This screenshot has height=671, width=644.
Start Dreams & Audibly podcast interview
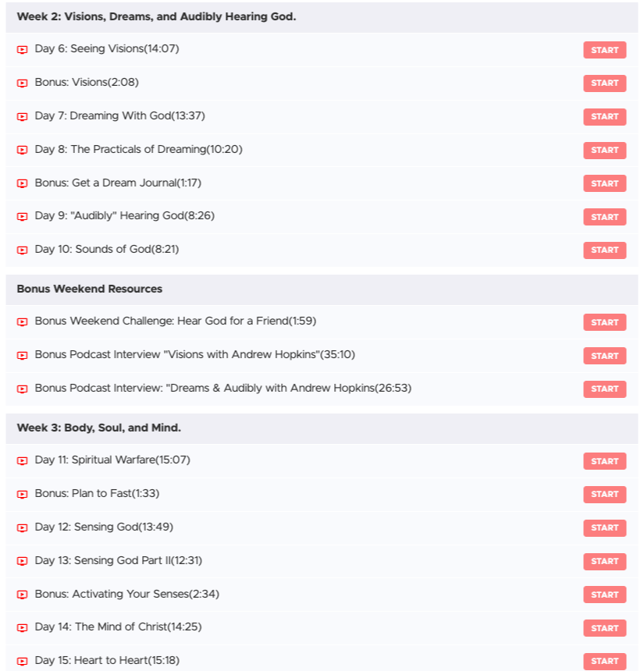pos(605,389)
